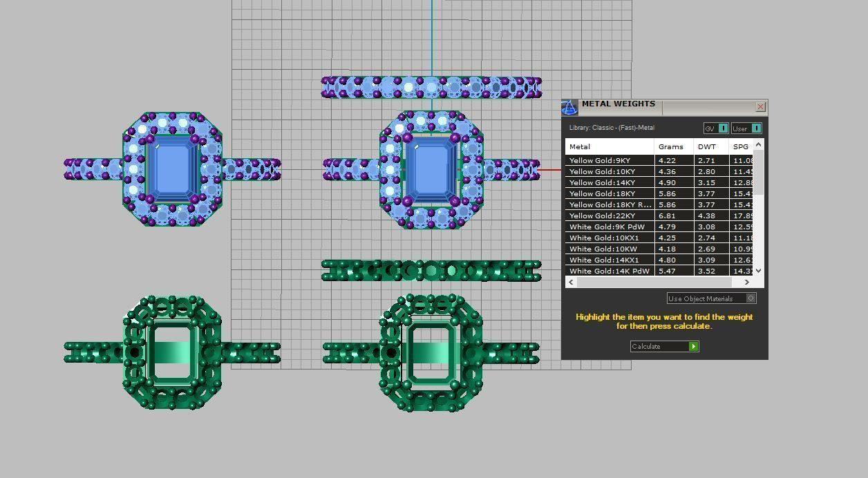
Task: Click the 6.81 grams value cell
Action: click(x=674, y=216)
